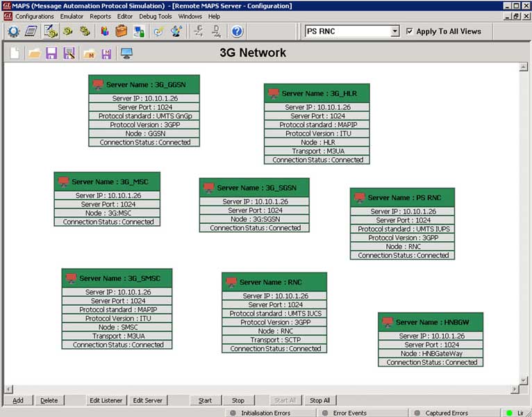The image size is (532, 417).
Task: Click 'Protocol standard : UMTS GnGp' row
Action: click(x=144, y=116)
